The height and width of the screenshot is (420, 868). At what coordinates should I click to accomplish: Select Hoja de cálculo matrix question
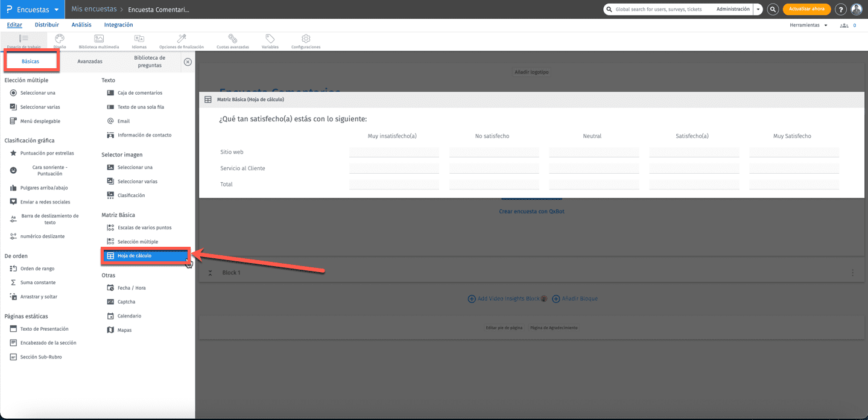[x=145, y=256]
